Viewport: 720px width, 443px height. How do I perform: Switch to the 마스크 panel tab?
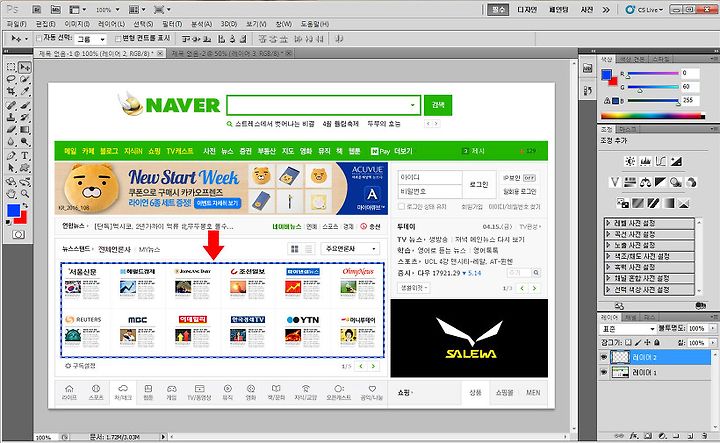pyautogui.click(x=626, y=129)
